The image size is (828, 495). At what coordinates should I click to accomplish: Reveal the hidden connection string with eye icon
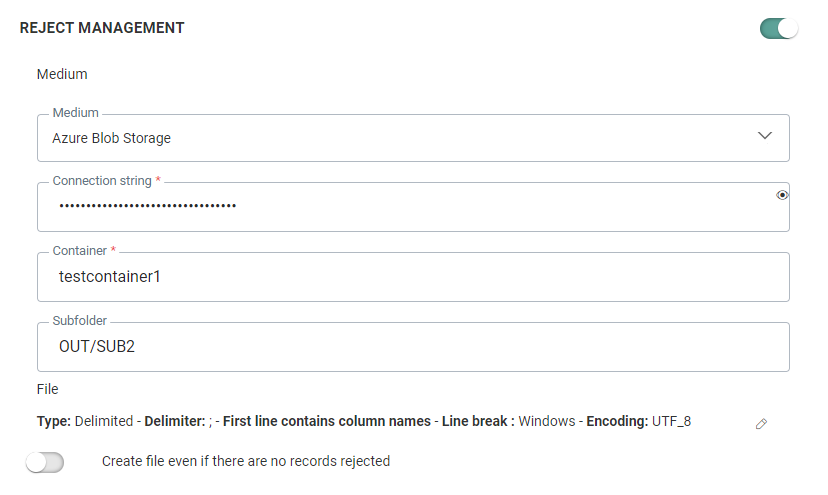point(782,195)
